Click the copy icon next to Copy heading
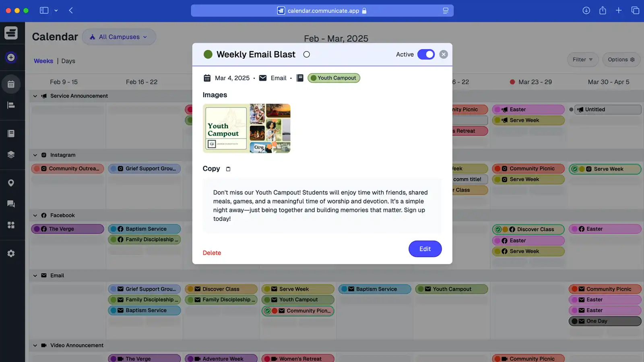Screen dimensions: 644x362 (x=228, y=169)
